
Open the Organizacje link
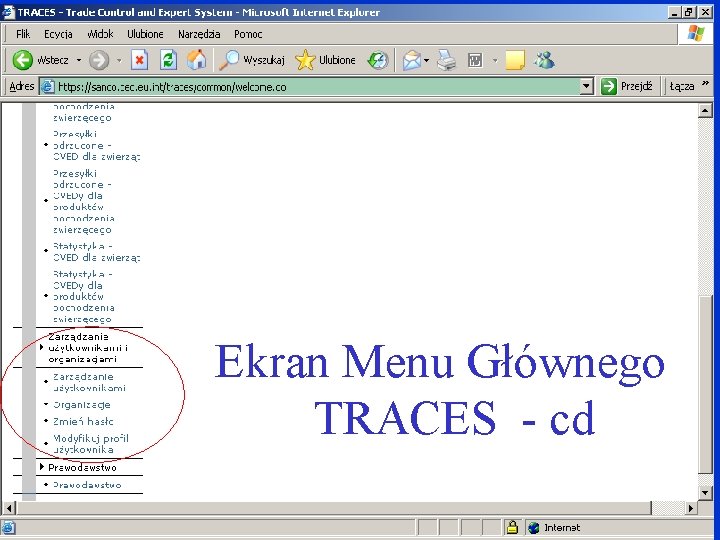click(x=82, y=405)
